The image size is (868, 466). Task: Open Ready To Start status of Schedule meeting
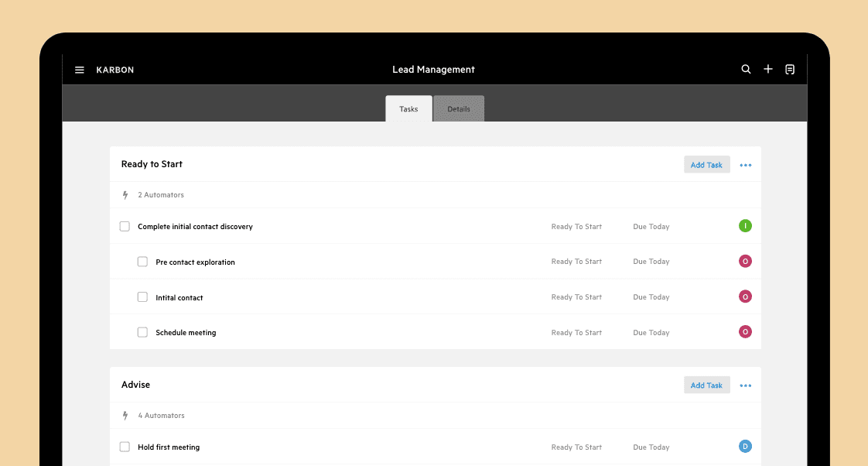(x=576, y=332)
